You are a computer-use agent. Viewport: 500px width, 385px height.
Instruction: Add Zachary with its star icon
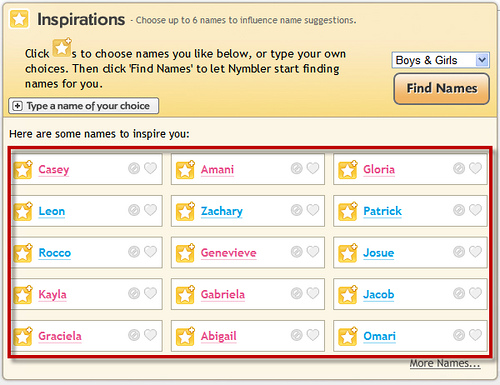click(185, 211)
